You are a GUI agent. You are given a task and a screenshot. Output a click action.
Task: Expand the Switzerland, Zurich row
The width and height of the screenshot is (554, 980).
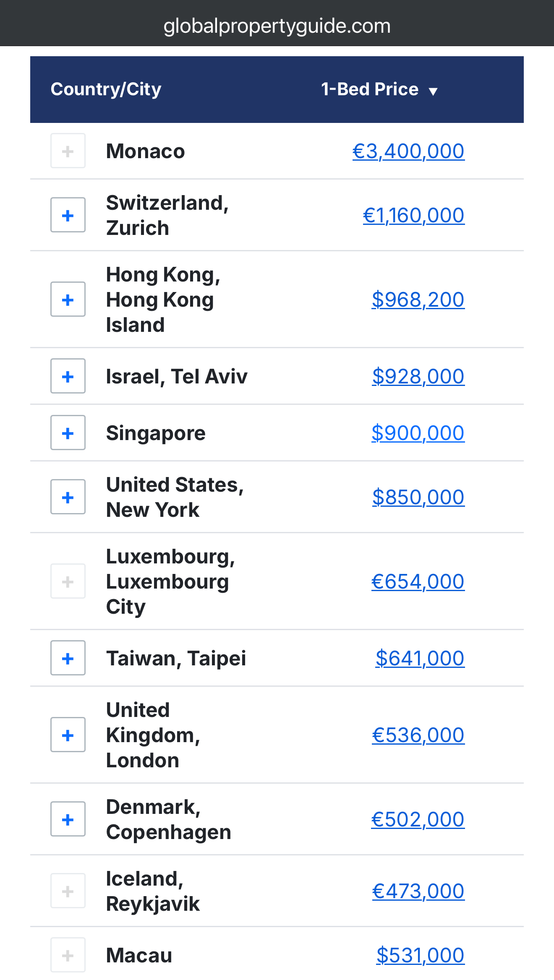click(x=68, y=215)
